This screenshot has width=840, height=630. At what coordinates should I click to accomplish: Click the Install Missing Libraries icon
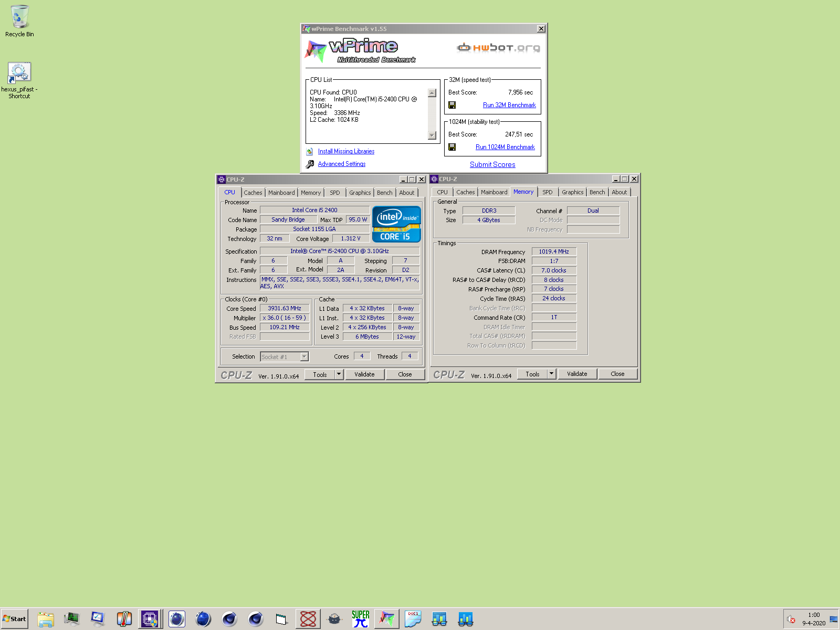coord(310,151)
